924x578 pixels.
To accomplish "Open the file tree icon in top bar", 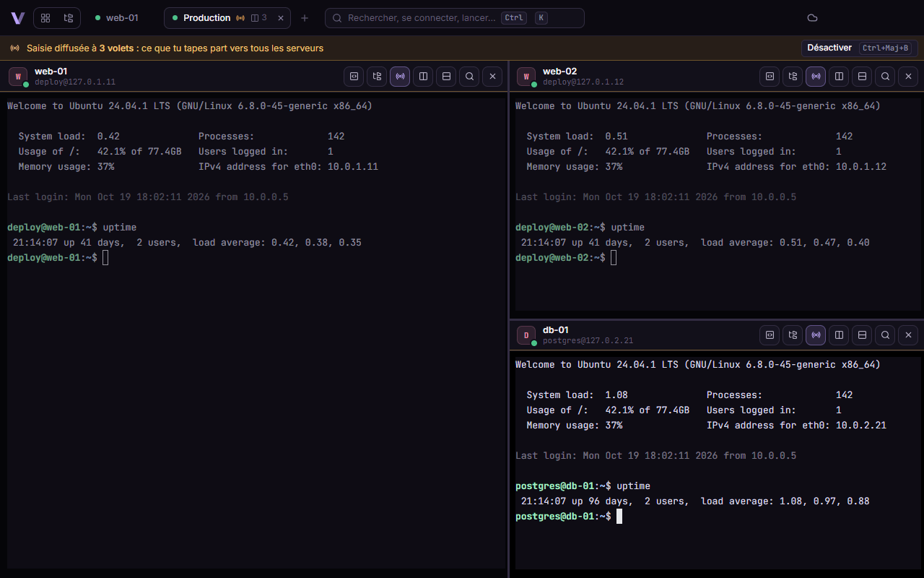I will [x=69, y=18].
